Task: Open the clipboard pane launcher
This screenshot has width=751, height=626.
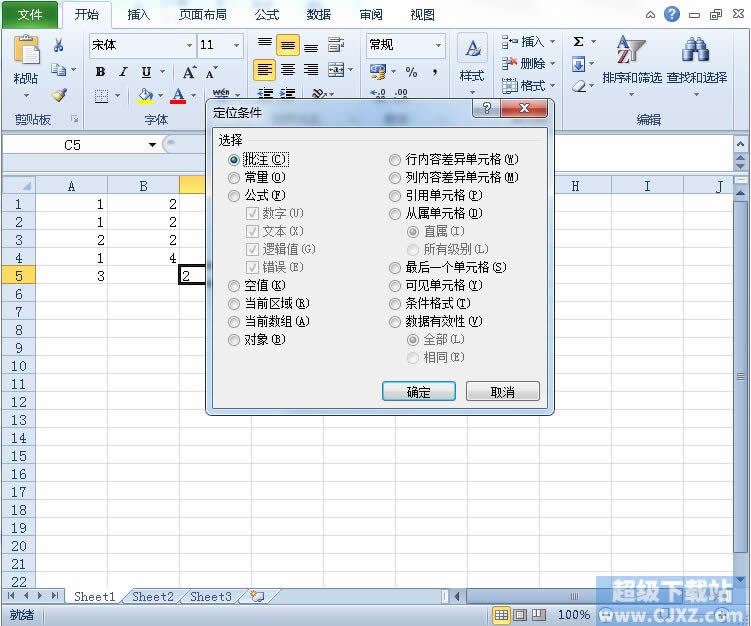Action: tap(74, 118)
